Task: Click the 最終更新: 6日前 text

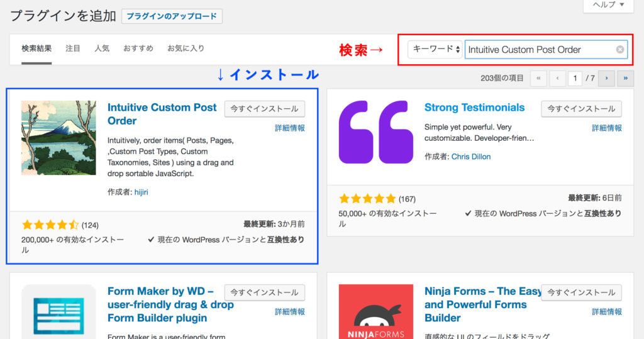Action: (x=595, y=198)
